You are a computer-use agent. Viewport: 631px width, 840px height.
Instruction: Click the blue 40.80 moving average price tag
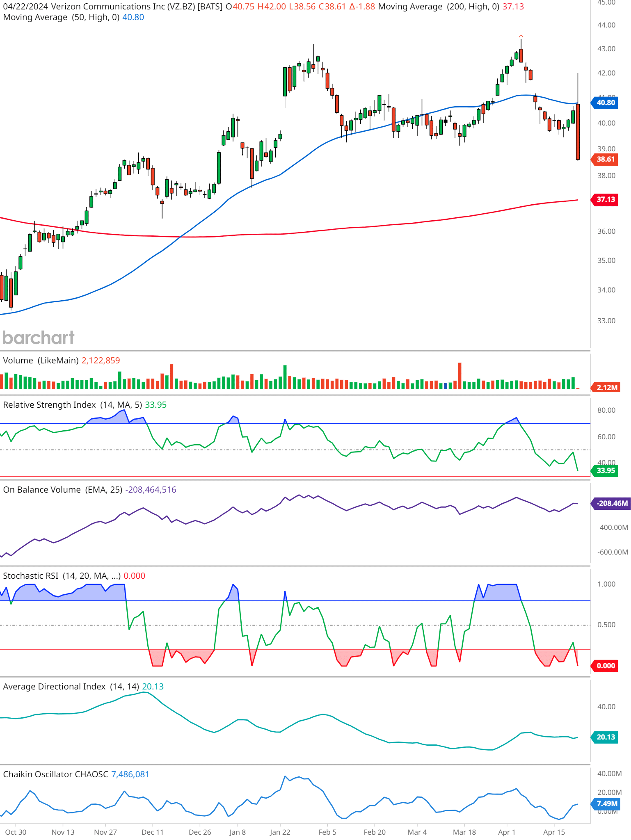coord(605,103)
